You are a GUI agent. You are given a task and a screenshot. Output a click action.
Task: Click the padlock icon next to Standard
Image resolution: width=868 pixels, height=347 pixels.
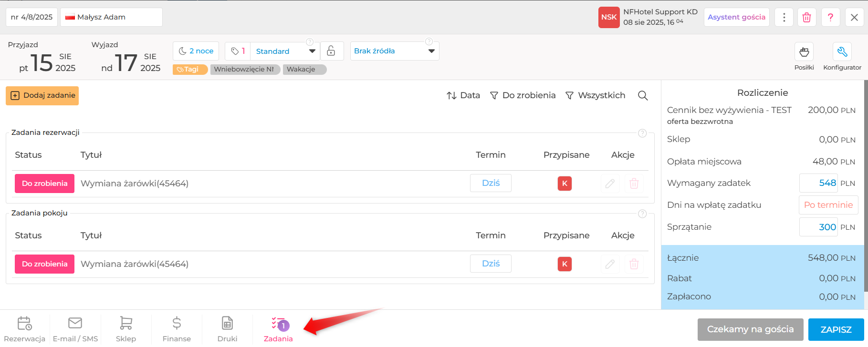[331, 51]
